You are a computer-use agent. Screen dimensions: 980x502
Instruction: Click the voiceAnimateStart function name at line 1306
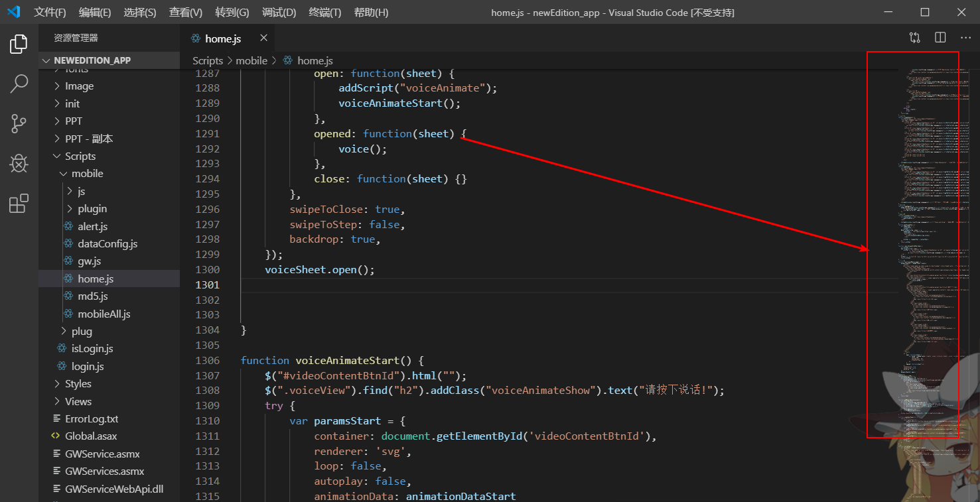point(348,361)
